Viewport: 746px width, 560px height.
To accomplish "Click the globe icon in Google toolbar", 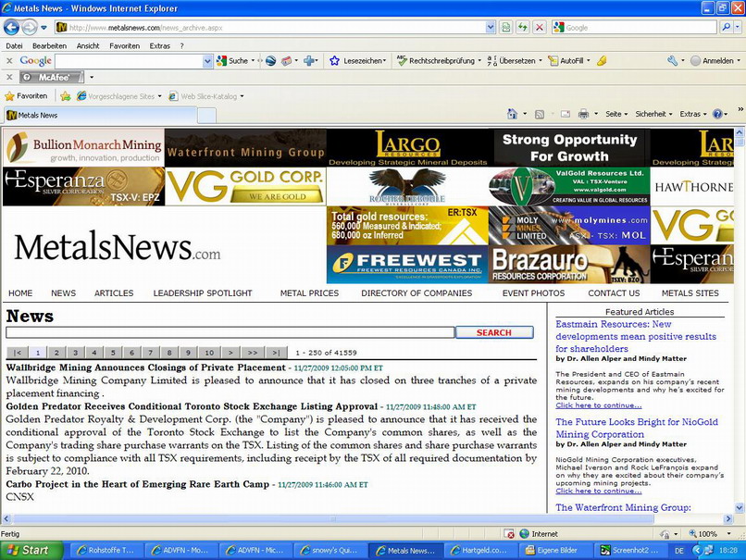I will (x=270, y=61).
